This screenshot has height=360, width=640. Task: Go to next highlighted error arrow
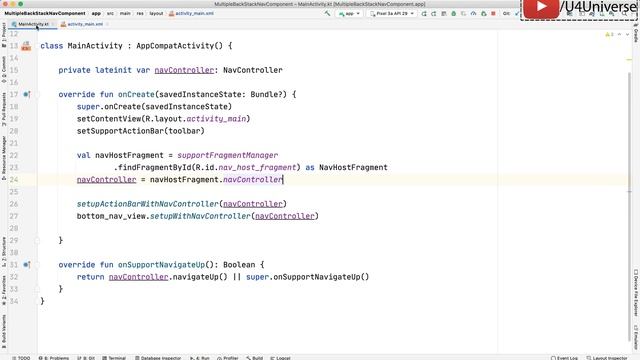click(x=627, y=35)
